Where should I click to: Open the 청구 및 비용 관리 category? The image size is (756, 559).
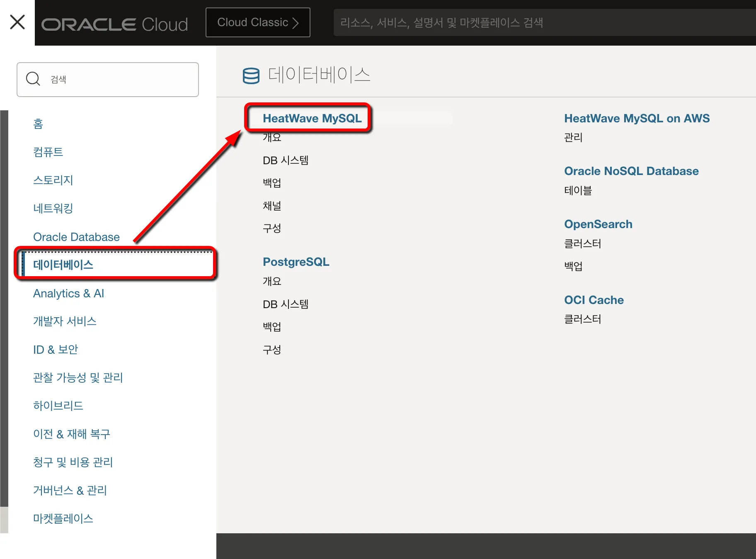73,462
